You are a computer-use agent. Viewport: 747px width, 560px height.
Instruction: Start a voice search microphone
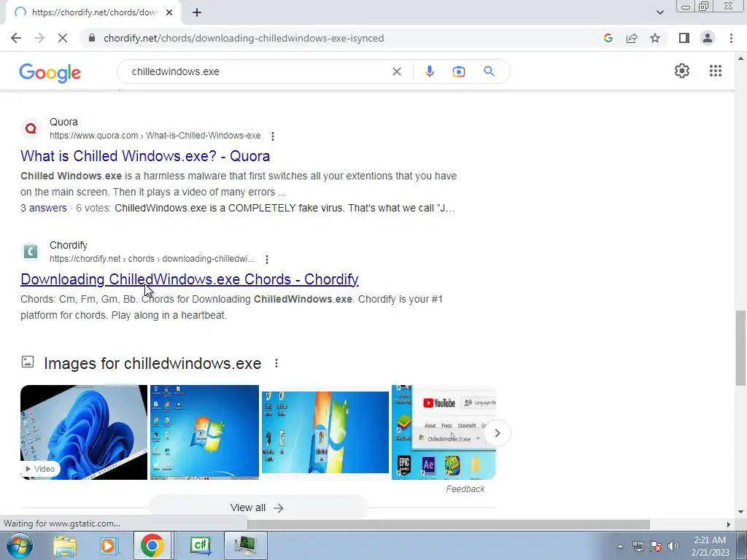tap(429, 71)
